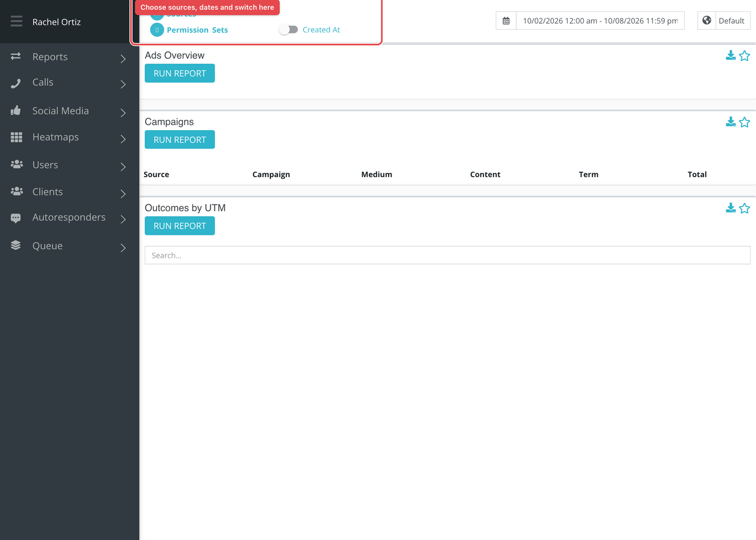Run the Ads Overview report
The image size is (756, 540).
click(180, 73)
